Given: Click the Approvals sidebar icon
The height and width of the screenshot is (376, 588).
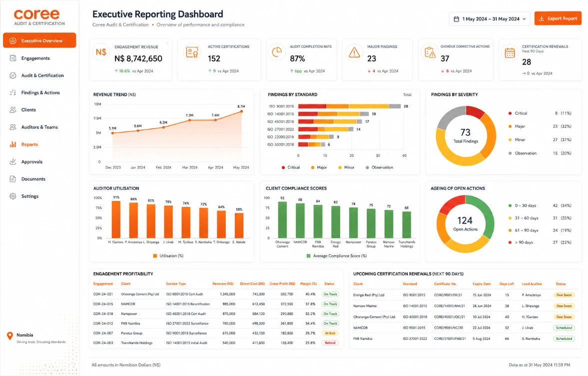Looking at the screenshot, I should [x=13, y=161].
